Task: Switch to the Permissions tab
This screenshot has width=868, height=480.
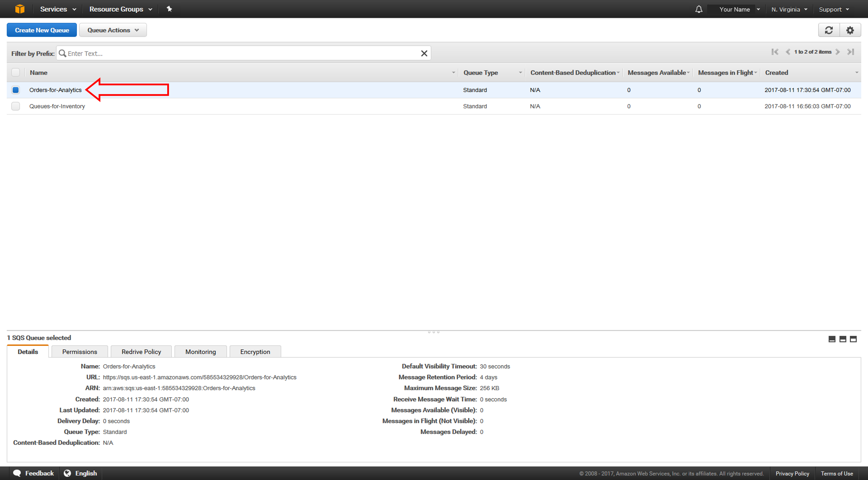Action: point(79,351)
